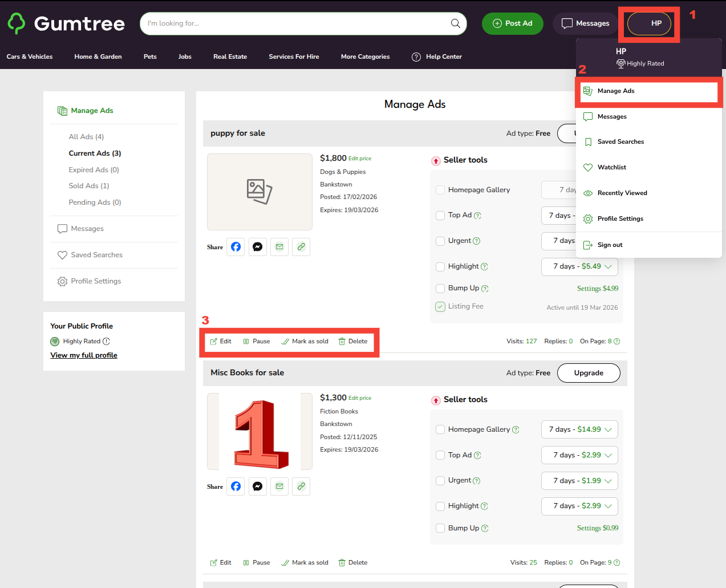Choose Sign out in profile menu
This screenshot has height=588, width=726.
click(610, 245)
